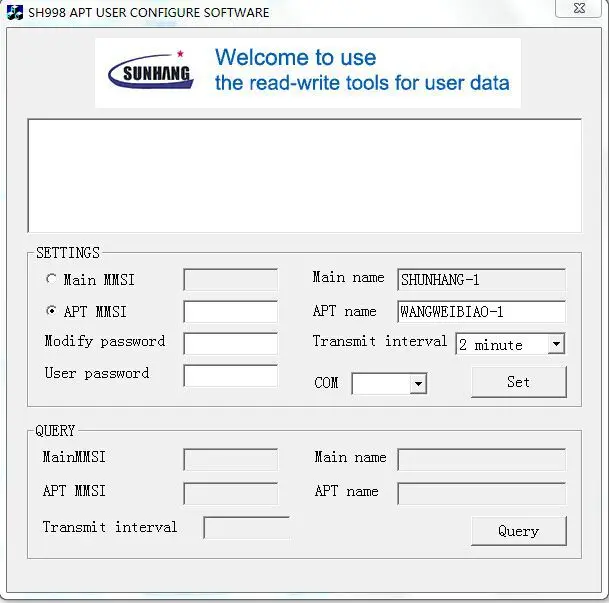Click the APT MMSI field in QUERY
Viewport: 609px width, 603px height.
pyautogui.click(x=231, y=494)
